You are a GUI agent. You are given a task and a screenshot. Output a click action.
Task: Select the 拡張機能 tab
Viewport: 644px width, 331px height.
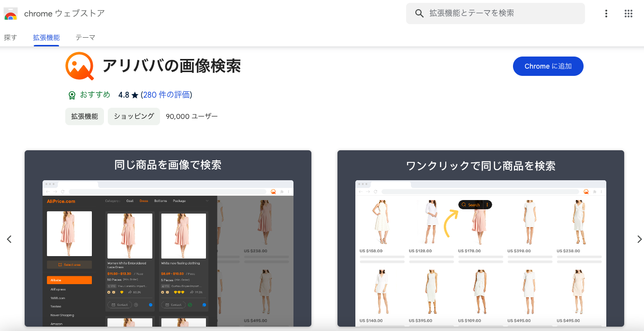point(46,37)
